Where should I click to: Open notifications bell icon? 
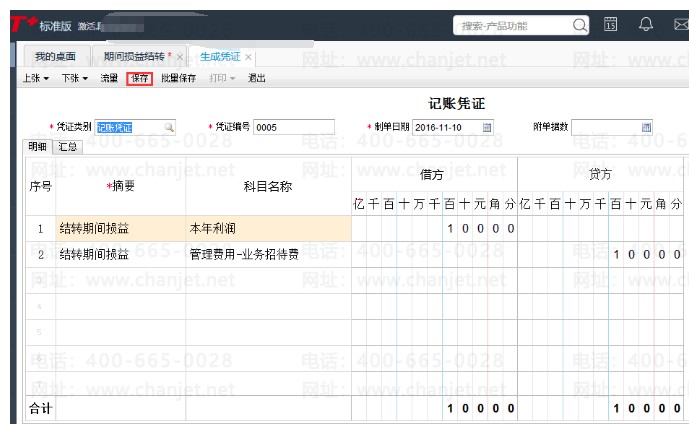point(645,24)
